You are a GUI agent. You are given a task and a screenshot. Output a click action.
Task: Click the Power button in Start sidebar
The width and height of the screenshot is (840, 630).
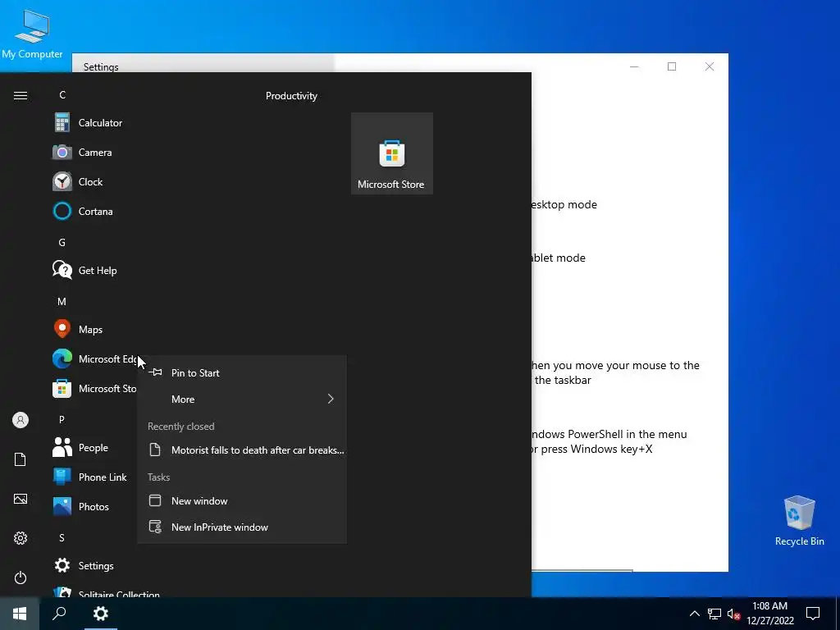21,577
